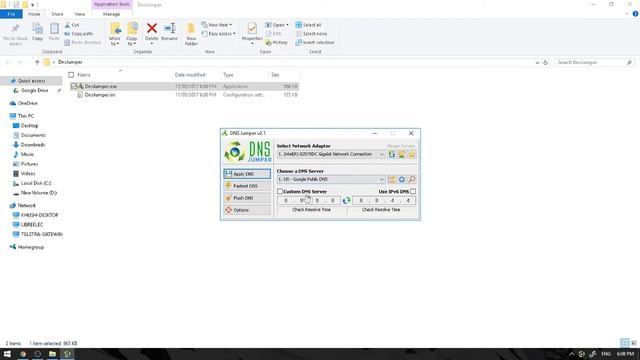The height and width of the screenshot is (360, 640).
Task: Flush the DNS cache in DNS Jumper
Action: [247, 198]
